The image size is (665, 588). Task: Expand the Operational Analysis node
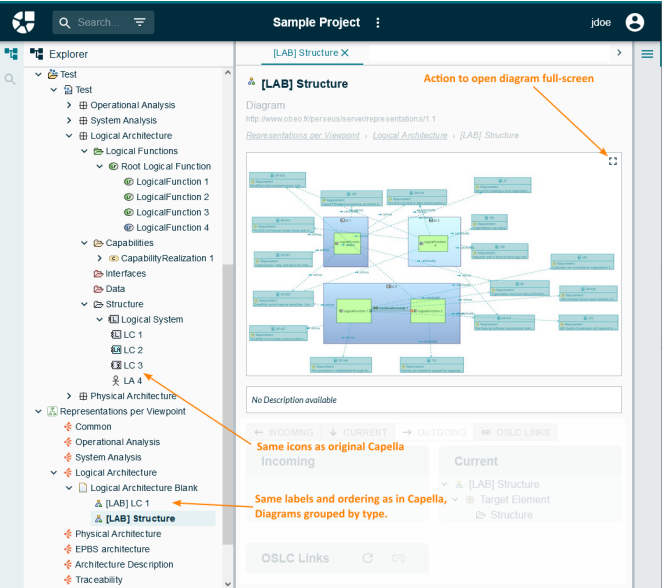pos(69,105)
